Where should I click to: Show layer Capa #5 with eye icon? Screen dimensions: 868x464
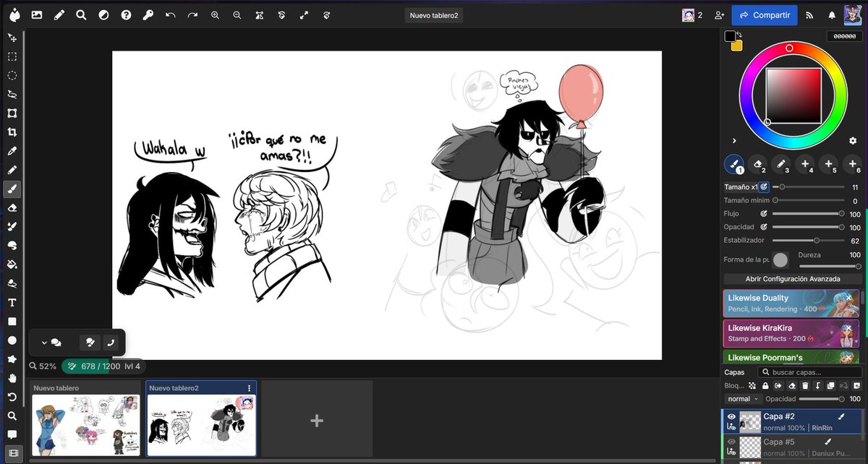[731, 442]
